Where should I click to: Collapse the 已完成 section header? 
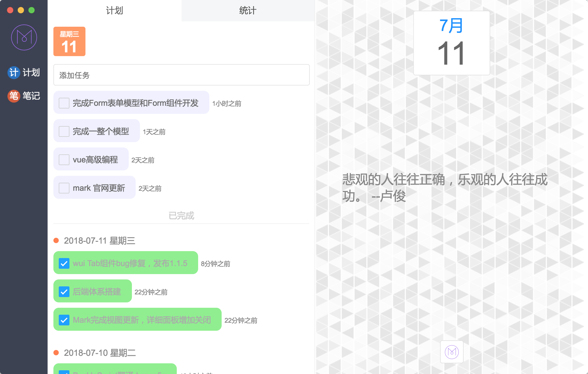(x=181, y=216)
